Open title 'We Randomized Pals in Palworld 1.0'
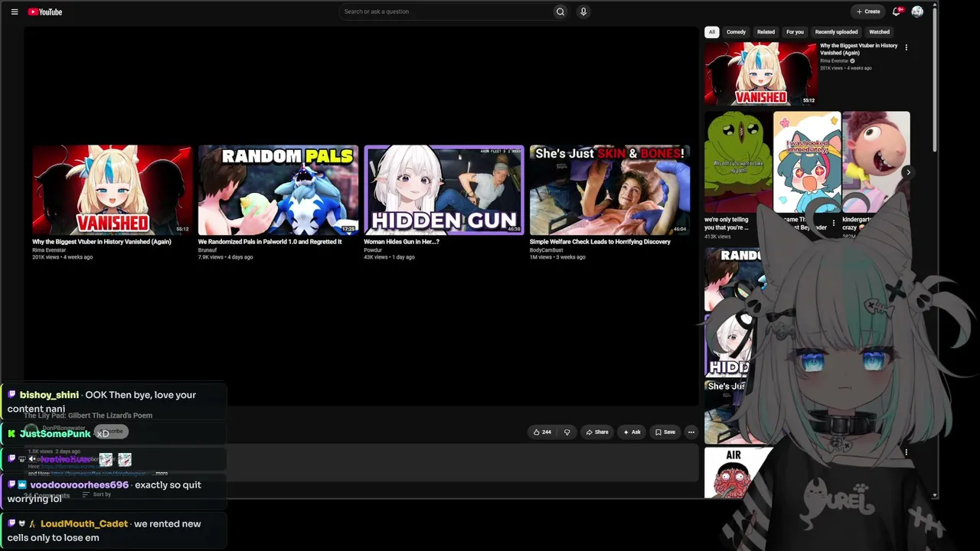 click(x=269, y=242)
